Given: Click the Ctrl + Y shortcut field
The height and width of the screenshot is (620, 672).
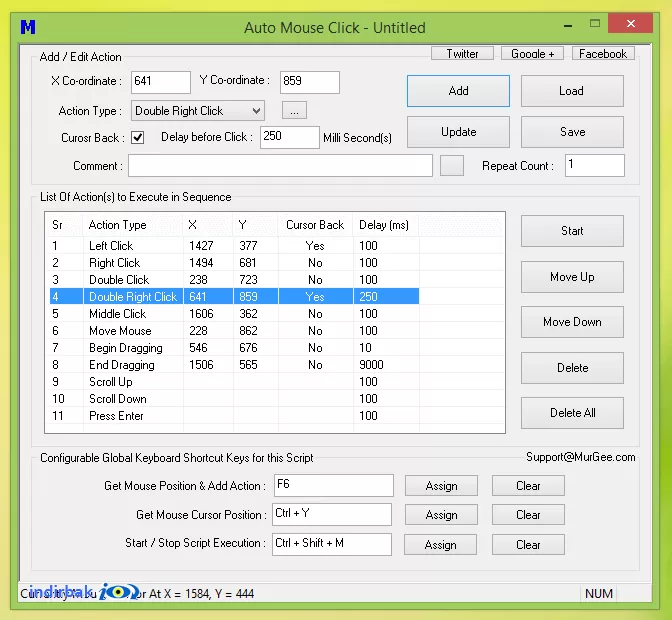Looking at the screenshot, I should point(332,514).
